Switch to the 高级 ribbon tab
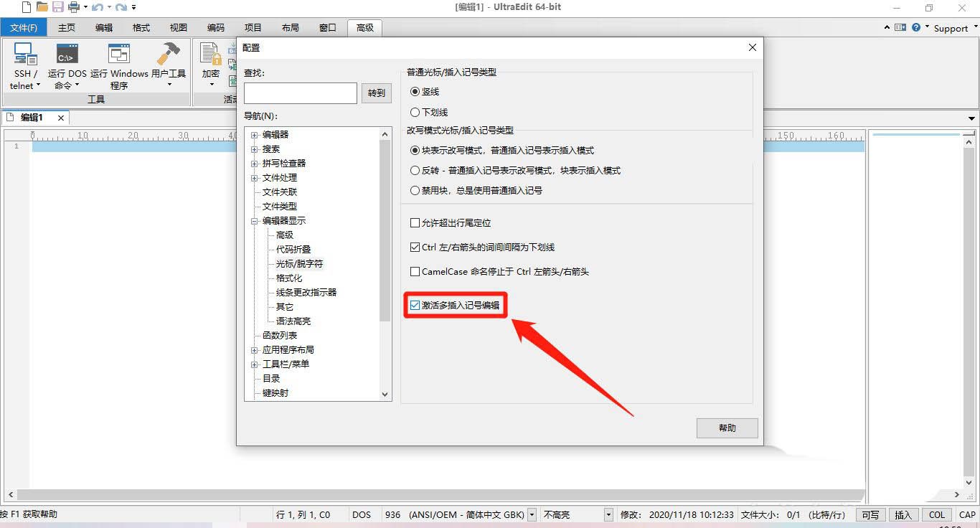Viewport: 980px width, 528px height. (365, 27)
